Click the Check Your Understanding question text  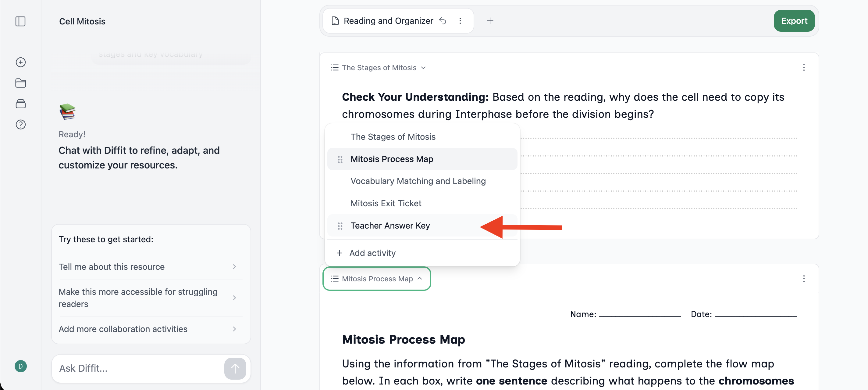click(563, 105)
